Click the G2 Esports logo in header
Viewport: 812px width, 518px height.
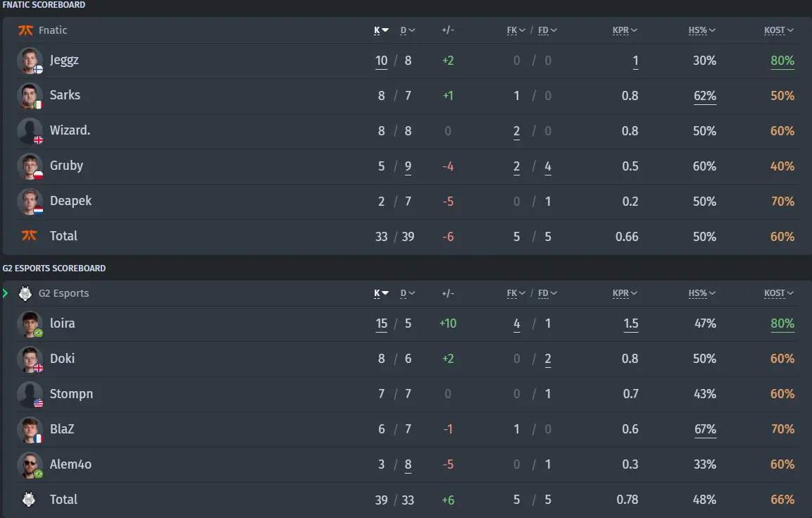point(25,293)
